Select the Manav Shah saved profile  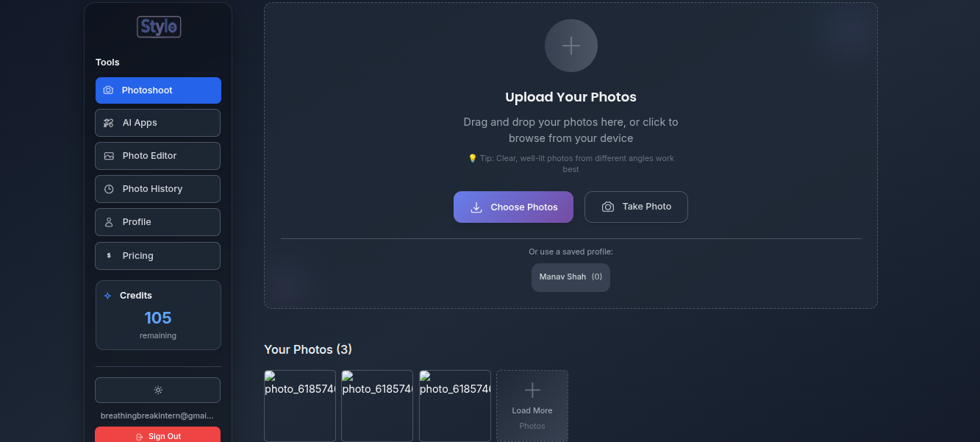click(x=571, y=277)
